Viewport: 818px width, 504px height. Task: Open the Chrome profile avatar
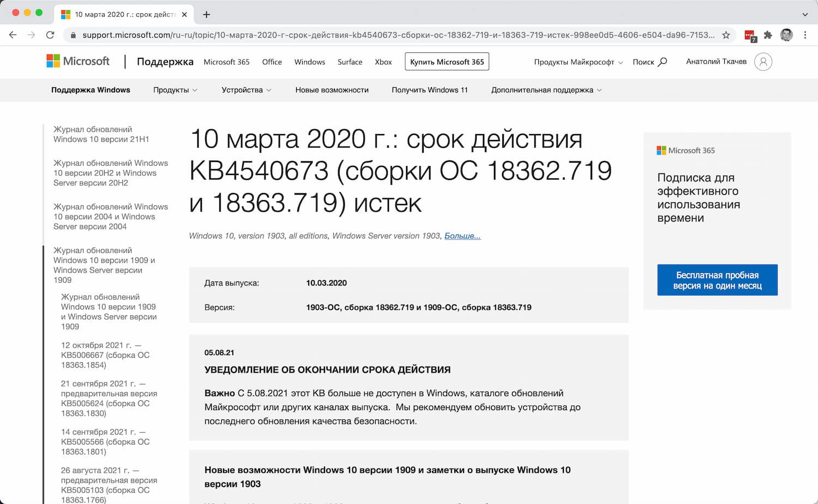786,35
